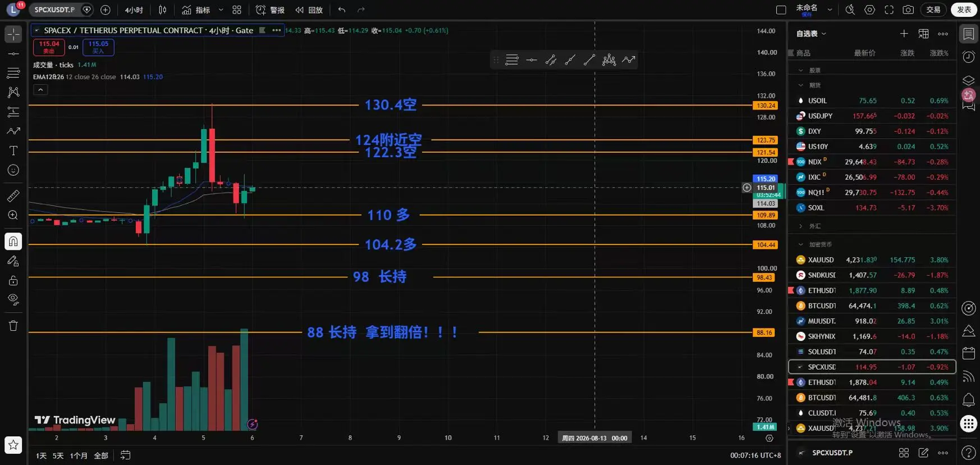Open the help center question mark
The image size is (980, 465).
969,452
